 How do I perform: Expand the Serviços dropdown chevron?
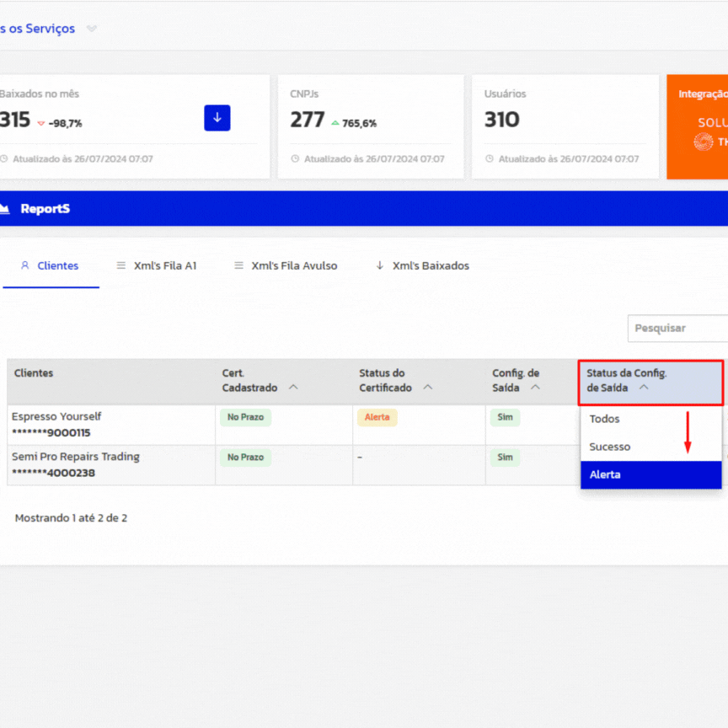click(x=92, y=29)
